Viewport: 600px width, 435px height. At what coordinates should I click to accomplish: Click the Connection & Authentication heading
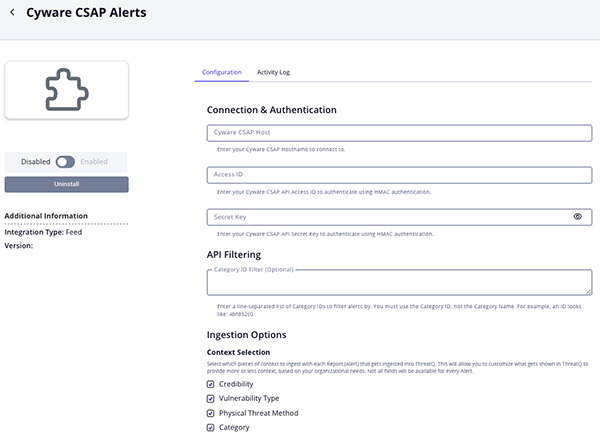(x=272, y=110)
